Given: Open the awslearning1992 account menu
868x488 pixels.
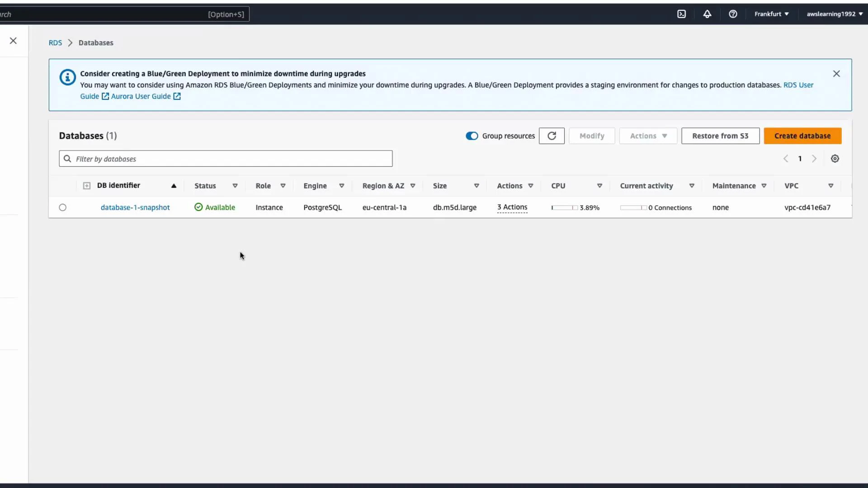Looking at the screenshot, I should coord(833,14).
